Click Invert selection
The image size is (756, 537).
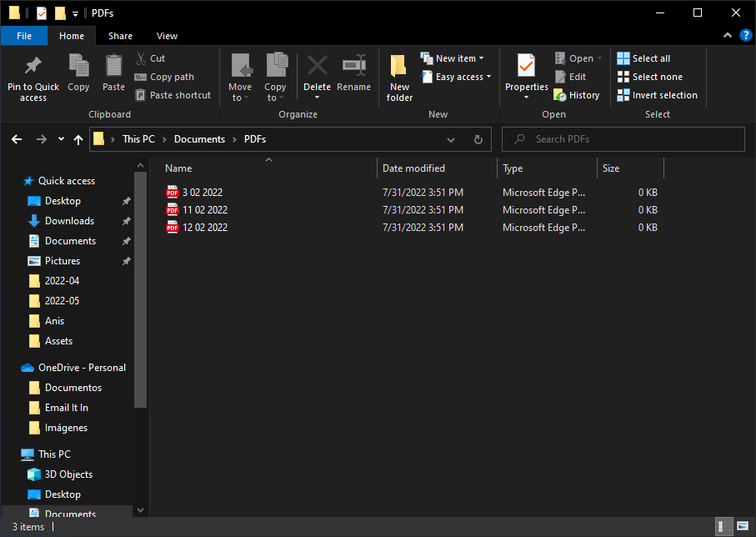tap(657, 95)
